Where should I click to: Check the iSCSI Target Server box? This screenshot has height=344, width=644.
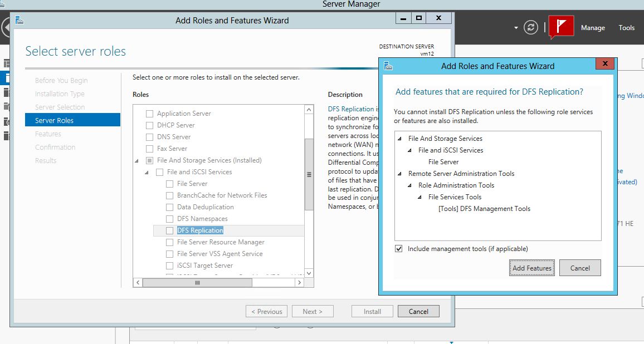coord(169,266)
